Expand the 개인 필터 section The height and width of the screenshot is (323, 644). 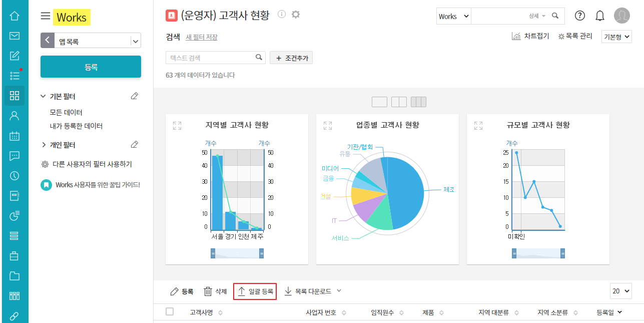point(44,145)
